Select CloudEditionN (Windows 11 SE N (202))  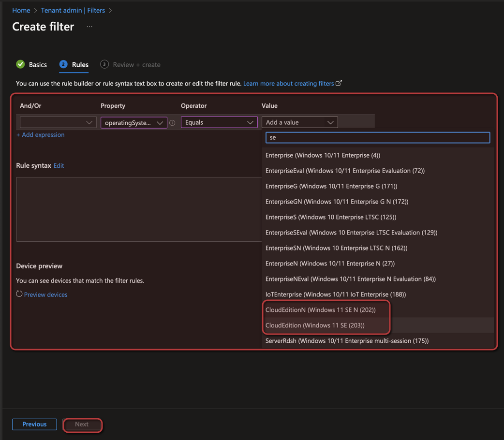point(320,310)
